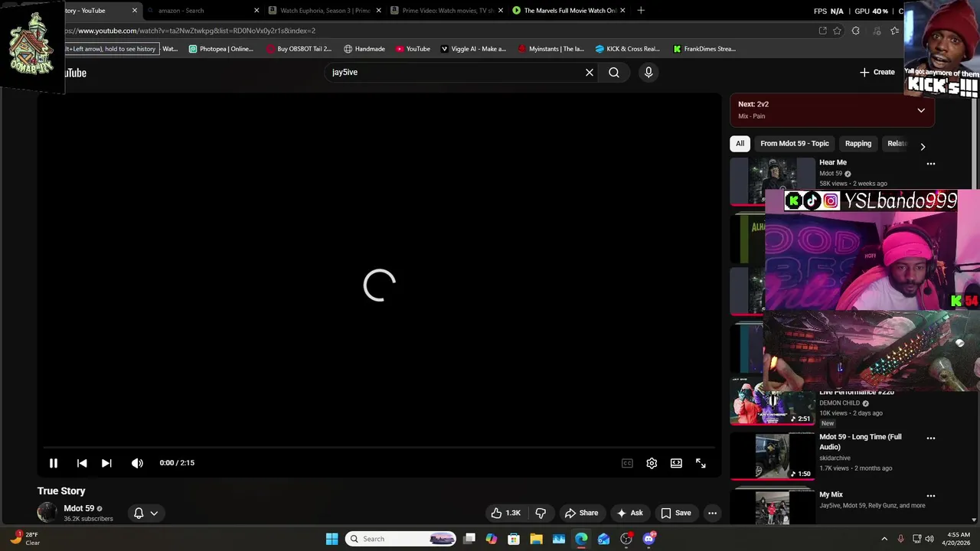Dislike the video thumbs-down
The width and height of the screenshot is (980, 551).
click(541, 513)
